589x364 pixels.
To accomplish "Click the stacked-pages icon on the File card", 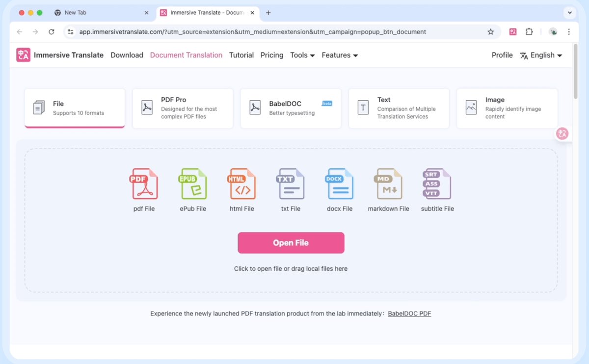I will click(39, 107).
